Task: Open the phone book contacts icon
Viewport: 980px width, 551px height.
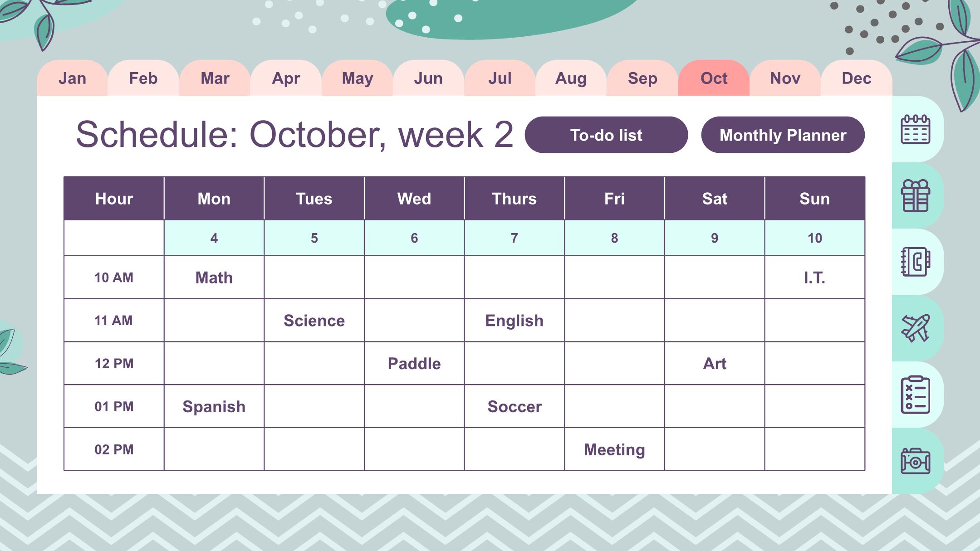Action: point(915,262)
